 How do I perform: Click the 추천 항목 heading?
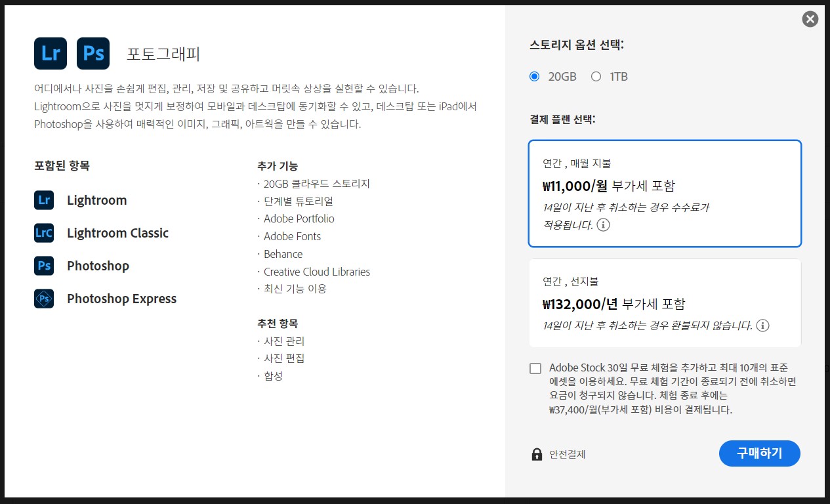click(278, 324)
